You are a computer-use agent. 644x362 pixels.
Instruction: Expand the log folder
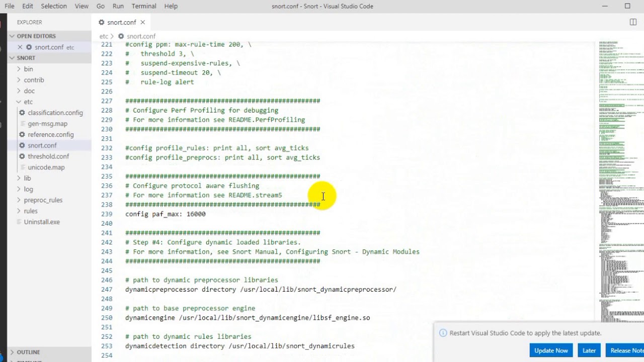click(28, 189)
